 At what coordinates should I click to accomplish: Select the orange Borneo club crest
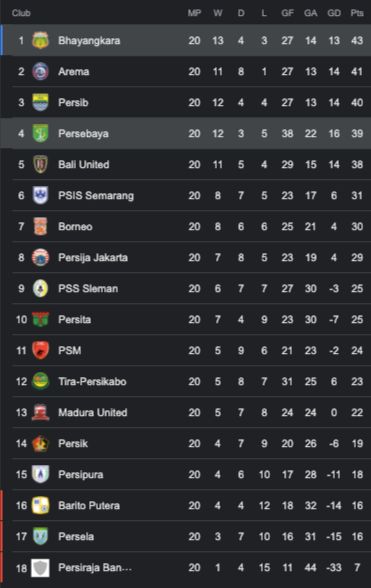click(x=40, y=226)
